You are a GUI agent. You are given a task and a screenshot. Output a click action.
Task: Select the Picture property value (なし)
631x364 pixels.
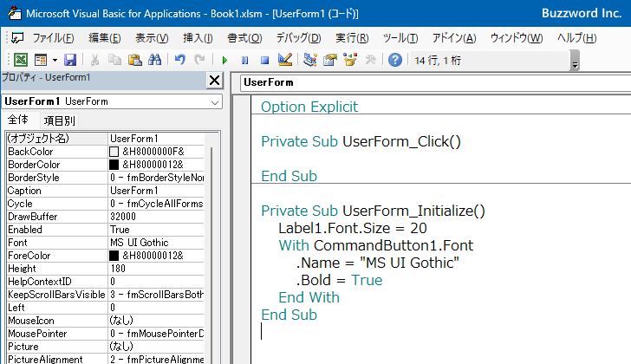[156, 347]
